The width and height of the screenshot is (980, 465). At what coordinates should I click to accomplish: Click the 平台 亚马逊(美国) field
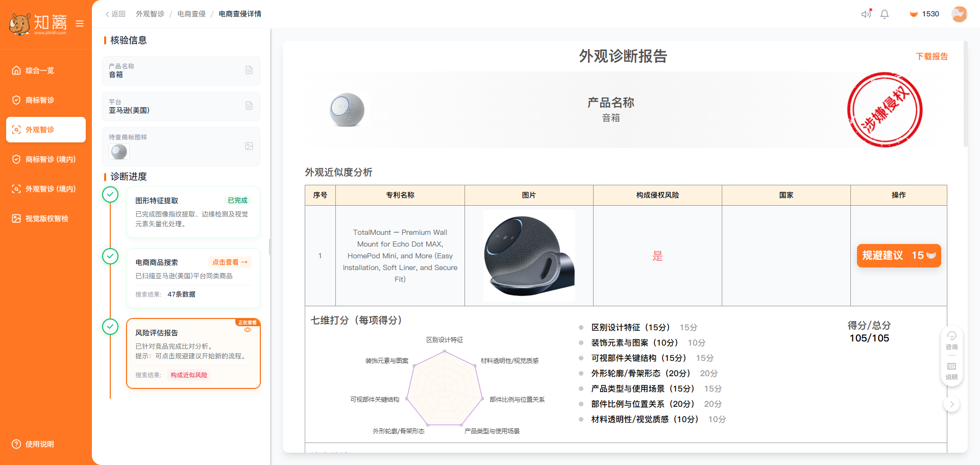[181, 106]
